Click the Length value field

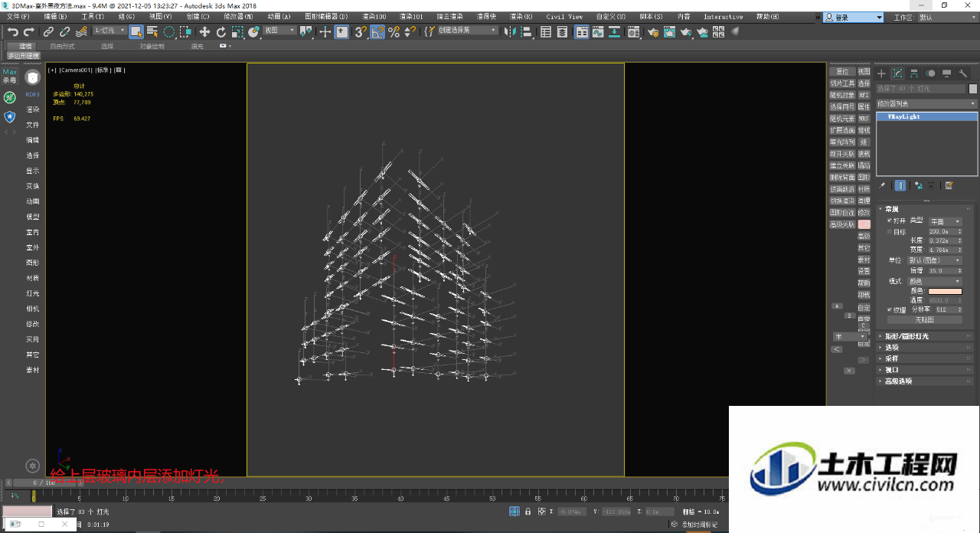(942, 240)
